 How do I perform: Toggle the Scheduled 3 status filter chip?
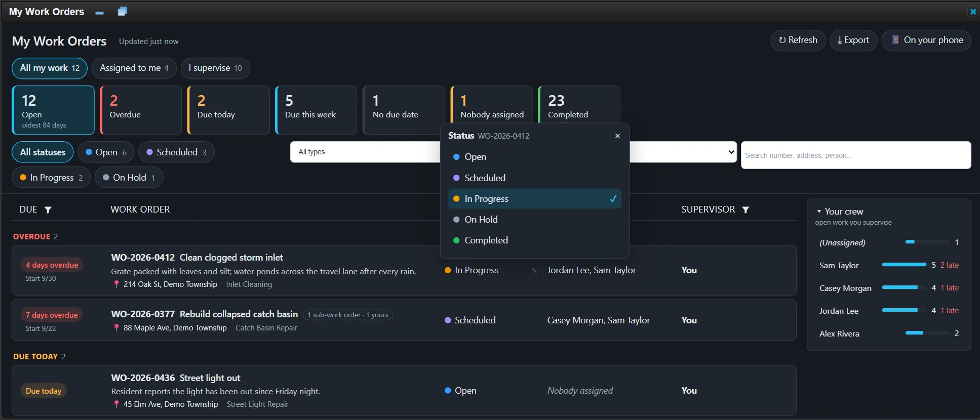(x=176, y=152)
